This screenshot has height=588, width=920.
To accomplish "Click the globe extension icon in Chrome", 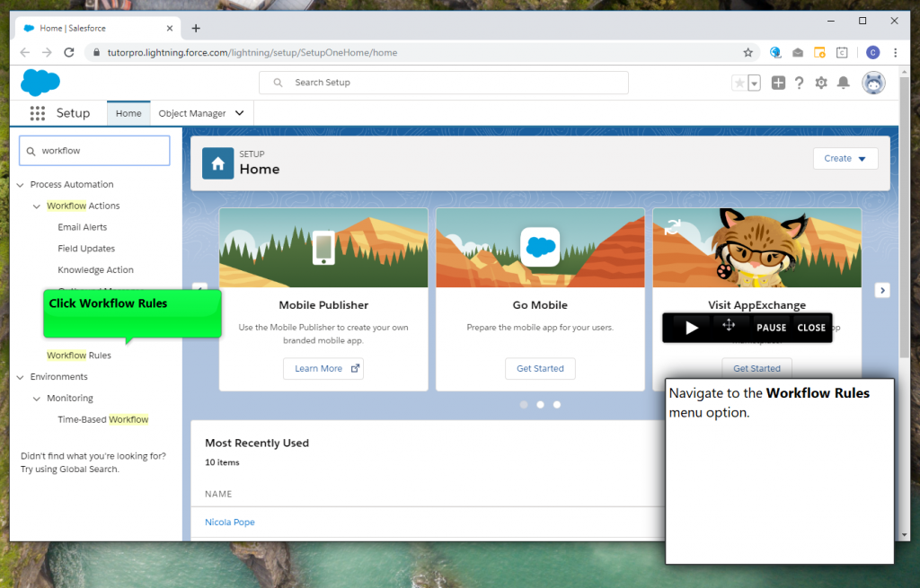I will coord(775,53).
